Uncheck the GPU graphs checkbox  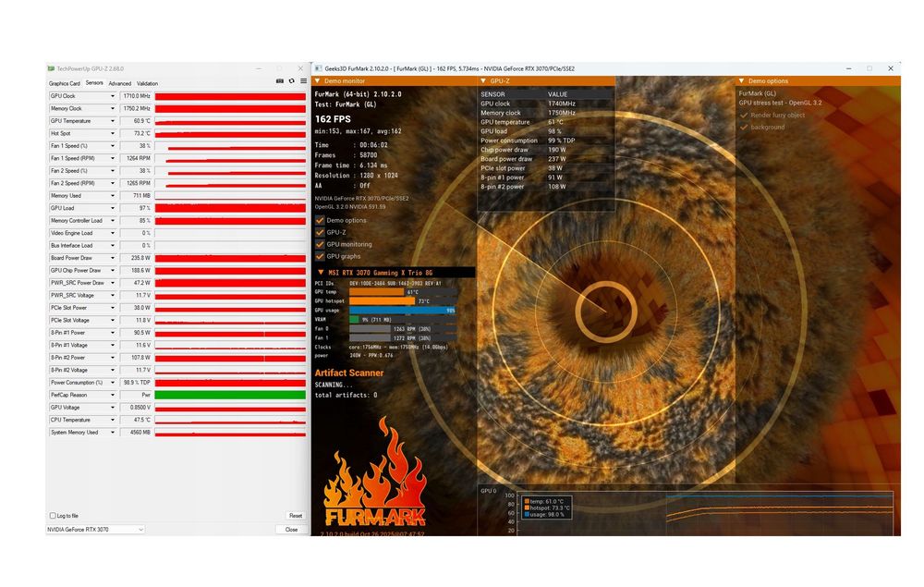[x=320, y=256]
